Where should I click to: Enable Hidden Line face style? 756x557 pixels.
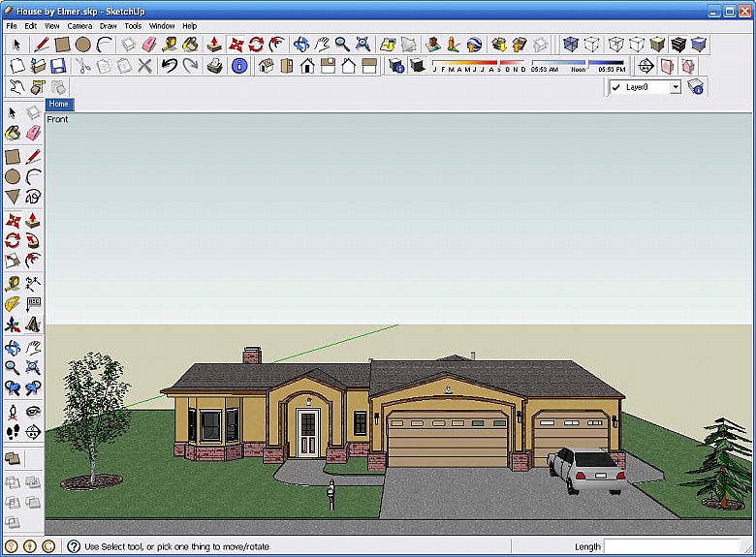click(637, 45)
